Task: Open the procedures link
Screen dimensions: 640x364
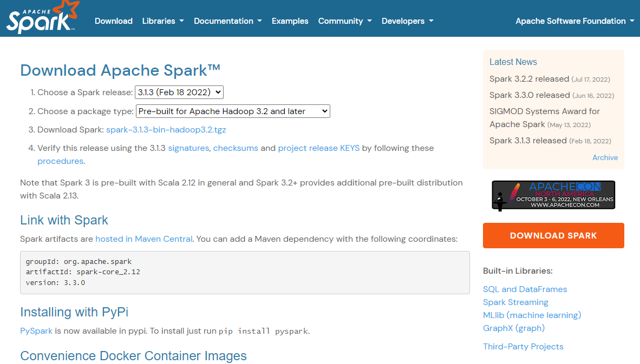Action: [x=61, y=161]
